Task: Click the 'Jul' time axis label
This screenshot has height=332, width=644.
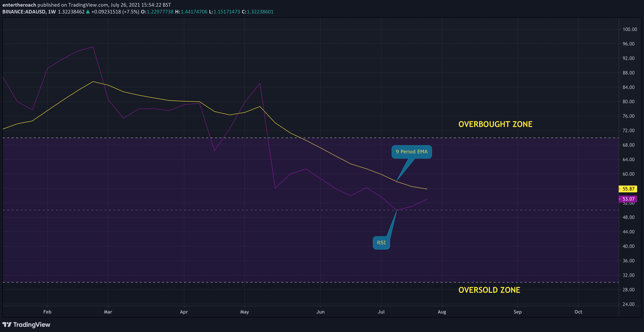Action: 381,312
